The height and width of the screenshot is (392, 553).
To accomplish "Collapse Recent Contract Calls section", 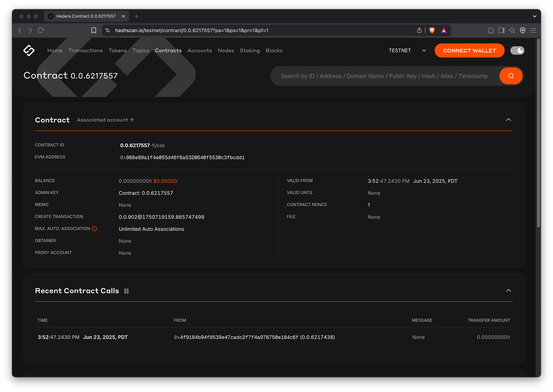I will (508, 290).
